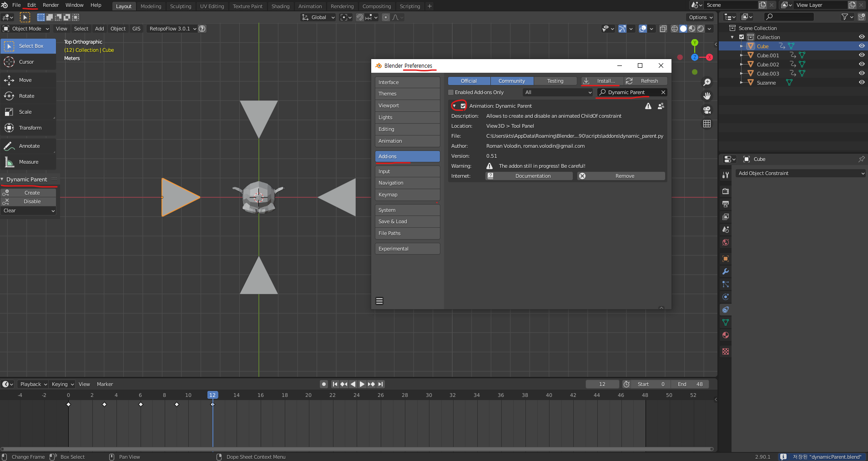Screen dimensions: 868x461
Task: Open the Keymap preferences section
Action: pyautogui.click(x=407, y=195)
